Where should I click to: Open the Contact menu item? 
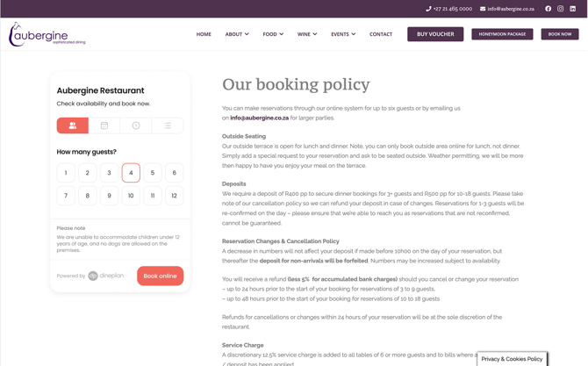click(381, 34)
